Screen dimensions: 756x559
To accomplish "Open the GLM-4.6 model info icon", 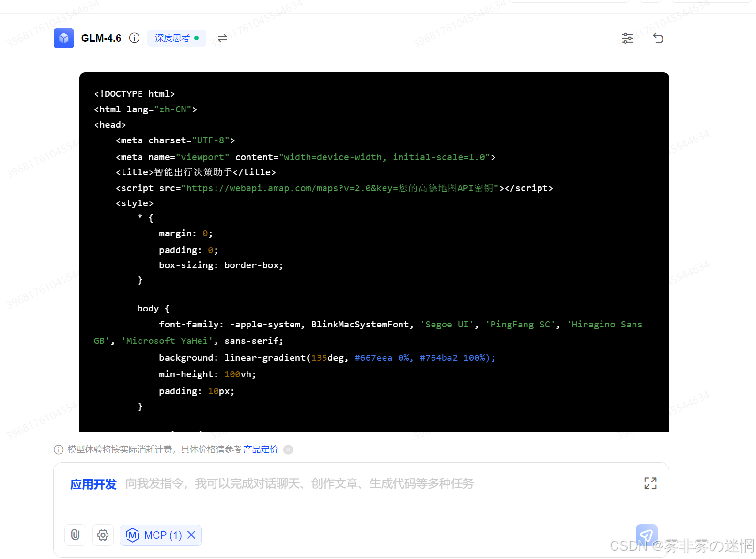I will 135,38.
